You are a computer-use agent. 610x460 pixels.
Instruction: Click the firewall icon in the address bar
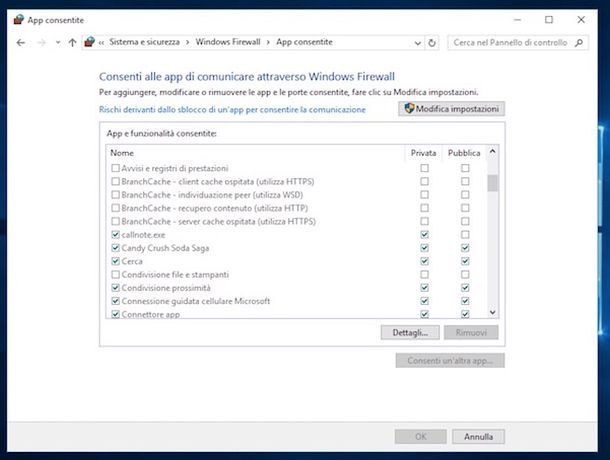click(90, 42)
